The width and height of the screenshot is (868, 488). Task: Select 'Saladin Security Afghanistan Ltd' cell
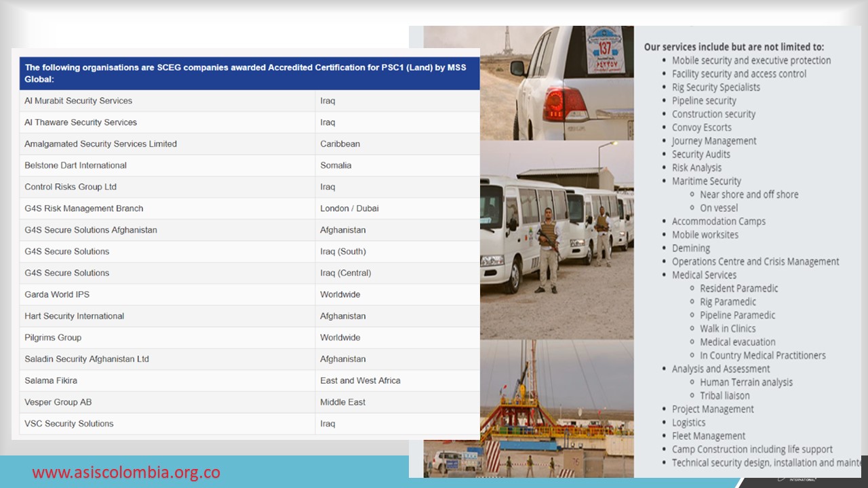click(x=167, y=359)
